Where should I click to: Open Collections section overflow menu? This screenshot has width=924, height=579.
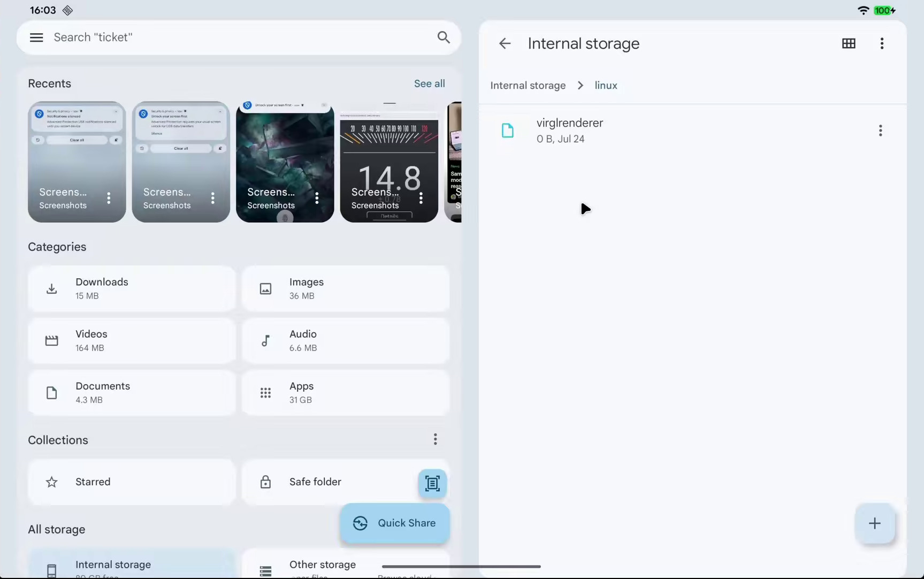pyautogui.click(x=435, y=439)
